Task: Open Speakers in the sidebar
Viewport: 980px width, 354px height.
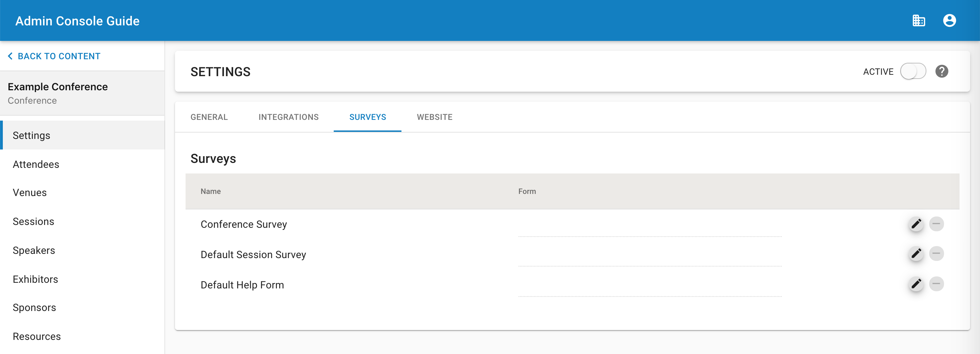Action: coord(82,251)
